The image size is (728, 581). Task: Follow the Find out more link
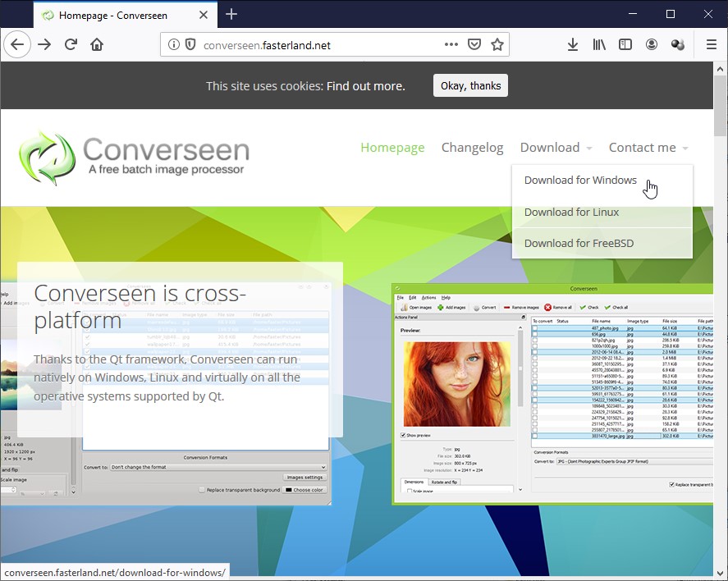(x=365, y=86)
